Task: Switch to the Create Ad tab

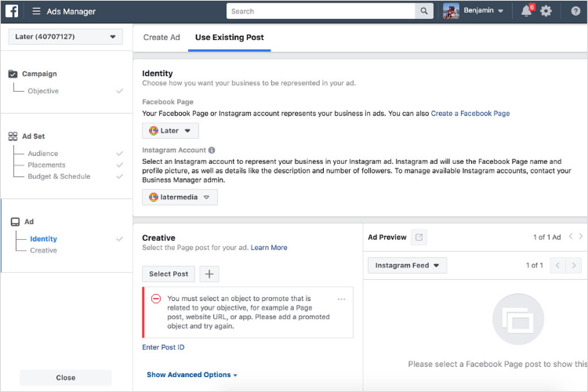Action: coord(162,37)
